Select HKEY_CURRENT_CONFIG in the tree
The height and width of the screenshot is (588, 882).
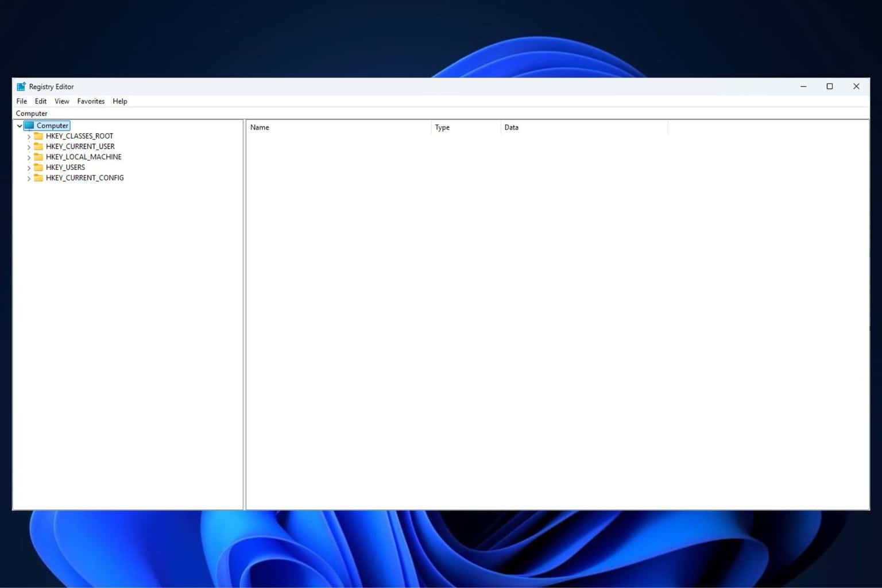click(84, 178)
